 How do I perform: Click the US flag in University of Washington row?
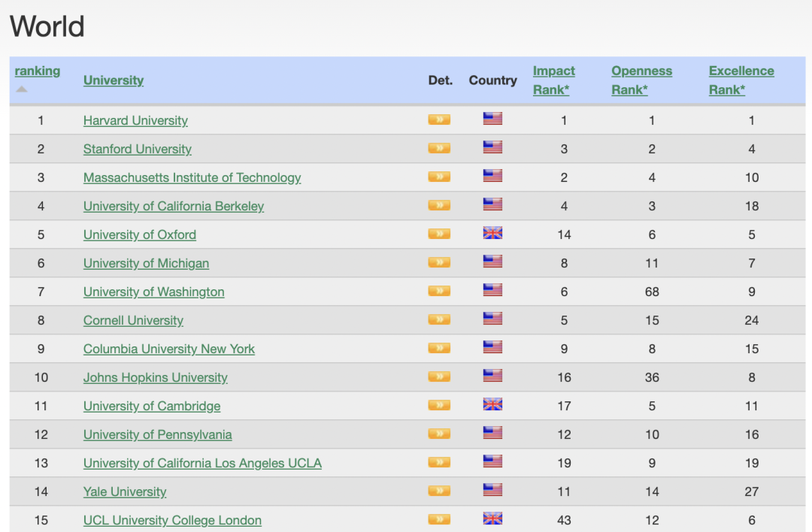tap(492, 290)
